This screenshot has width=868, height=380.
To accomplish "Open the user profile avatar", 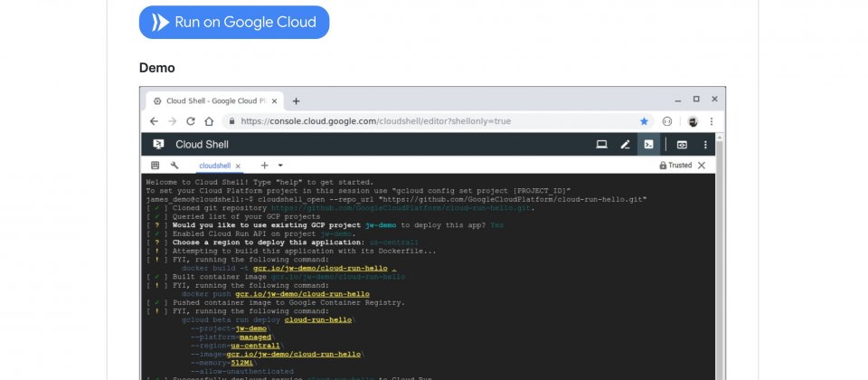I will (693, 121).
